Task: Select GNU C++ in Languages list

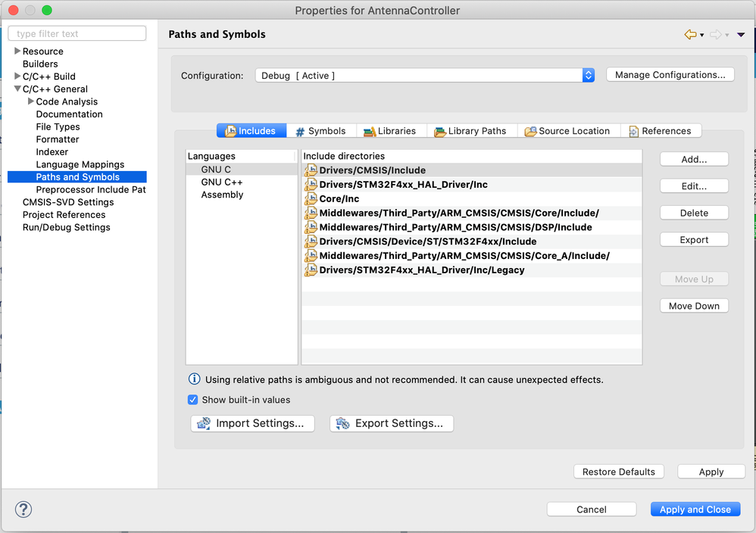Action: pyautogui.click(x=222, y=182)
